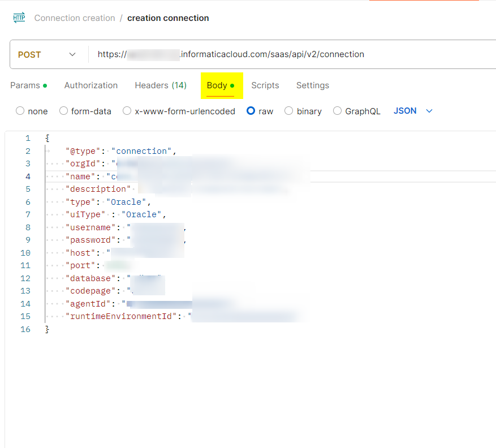Open the Headers (14) tab
Viewport: 496px width, 448px height.
coord(161,85)
